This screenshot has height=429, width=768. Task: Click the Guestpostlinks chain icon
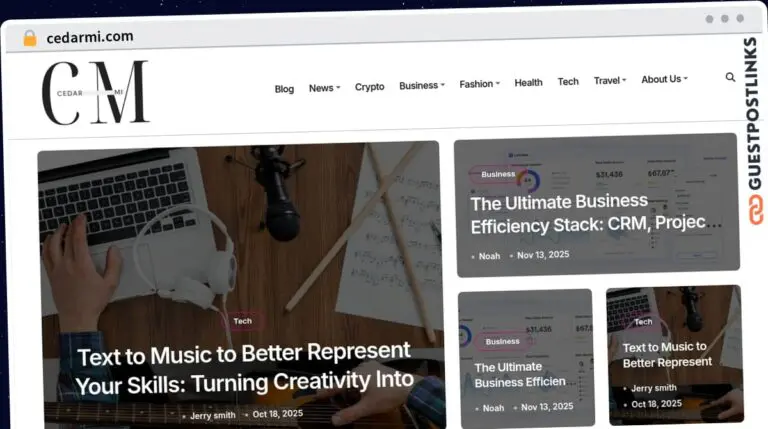coord(756,210)
